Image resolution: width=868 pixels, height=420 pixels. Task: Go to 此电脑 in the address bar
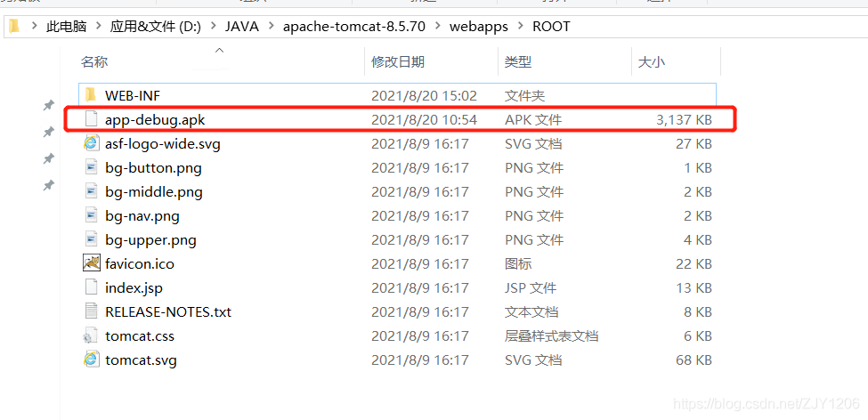point(67,27)
